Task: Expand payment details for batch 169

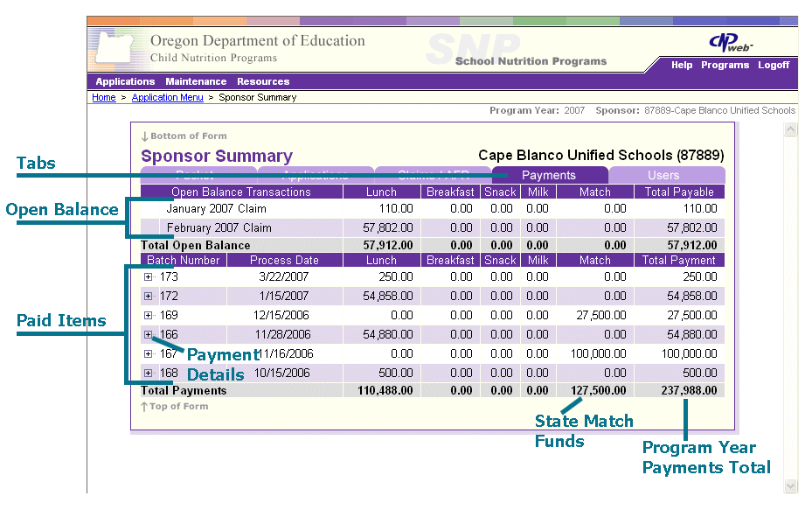Action: (148, 315)
